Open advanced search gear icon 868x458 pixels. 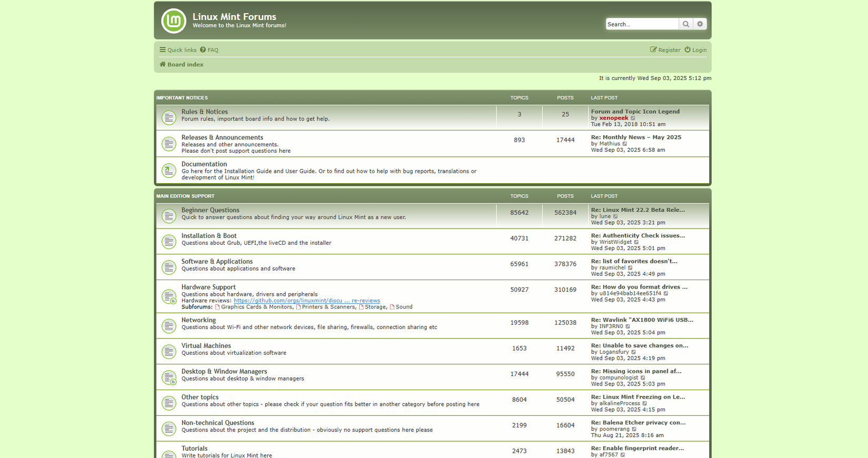[700, 24]
